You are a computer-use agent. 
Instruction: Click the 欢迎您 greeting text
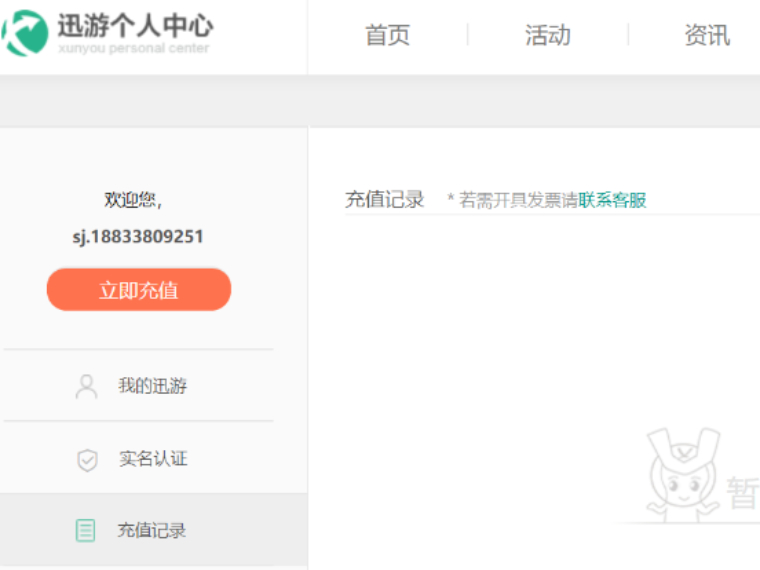point(133,200)
